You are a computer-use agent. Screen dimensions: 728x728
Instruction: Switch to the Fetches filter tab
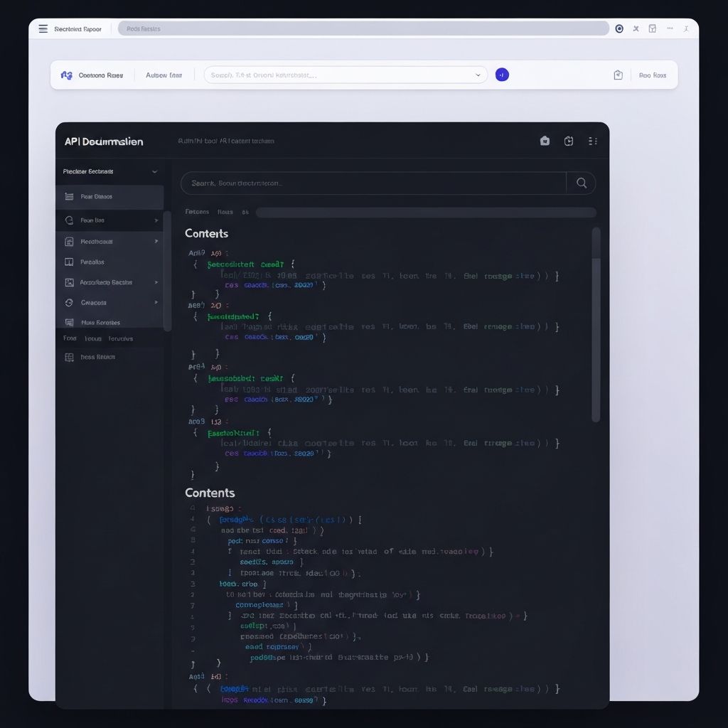click(197, 212)
